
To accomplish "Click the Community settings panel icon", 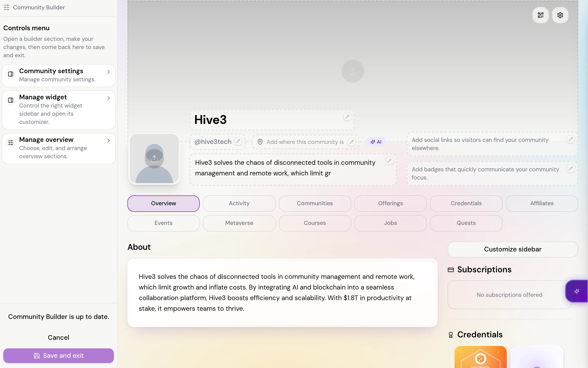I will point(11,74).
